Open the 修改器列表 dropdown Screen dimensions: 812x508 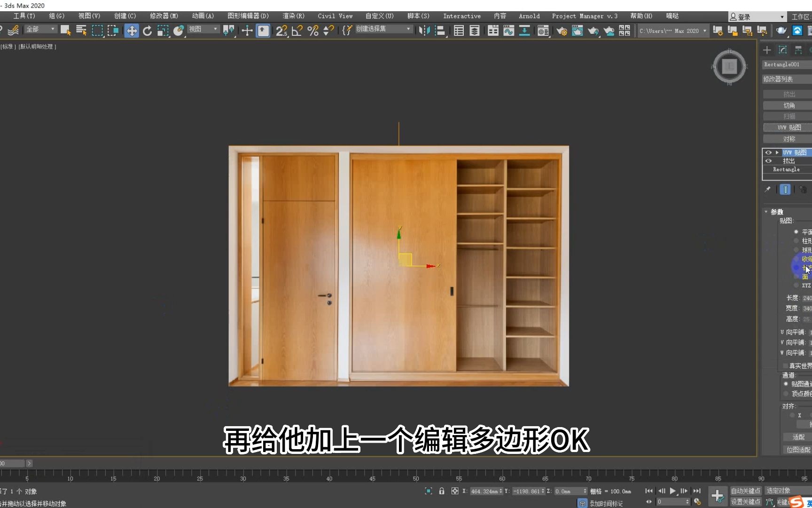tap(787, 79)
